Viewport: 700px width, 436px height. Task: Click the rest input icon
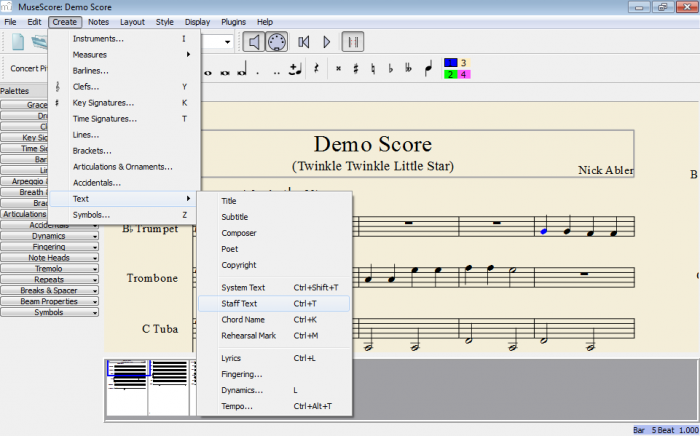[316, 69]
